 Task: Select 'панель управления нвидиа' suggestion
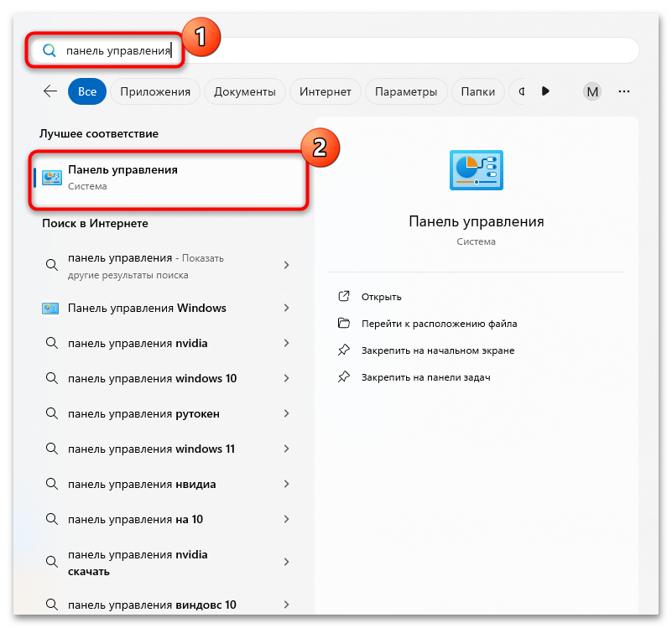tap(167, 484)
